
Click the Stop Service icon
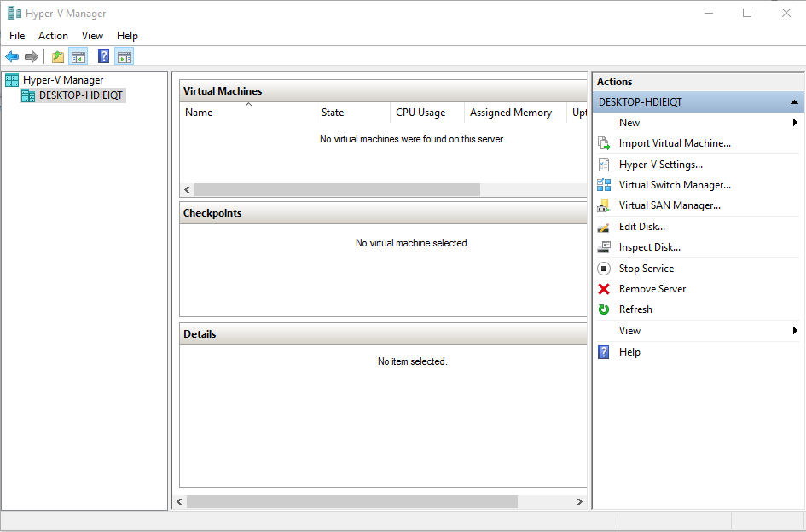coord(604,269)
